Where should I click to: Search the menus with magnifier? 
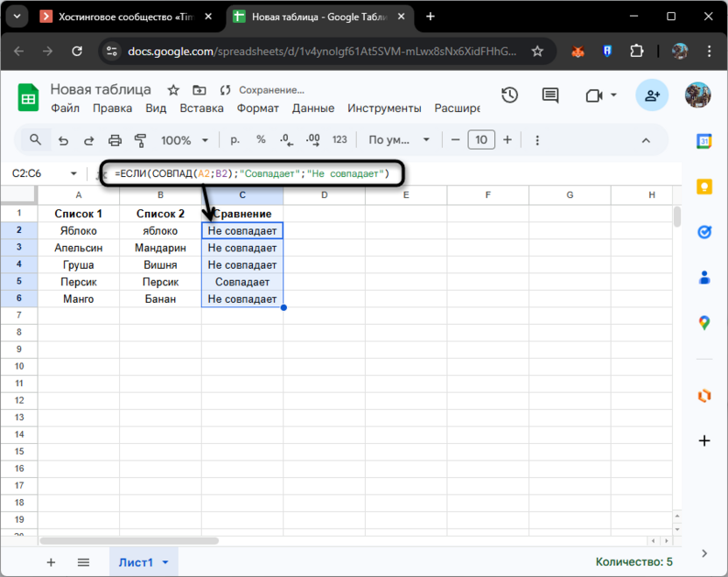tap(35, 140)
